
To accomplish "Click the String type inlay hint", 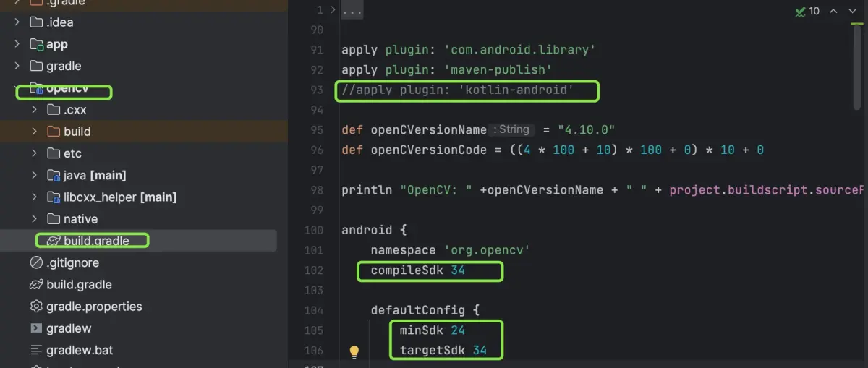I will coord(512,129).
